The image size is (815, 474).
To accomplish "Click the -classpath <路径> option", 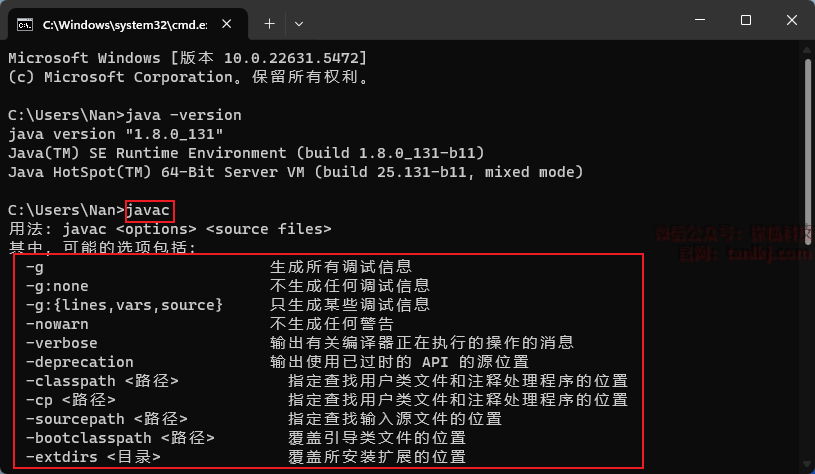I will tap(102, 381).
